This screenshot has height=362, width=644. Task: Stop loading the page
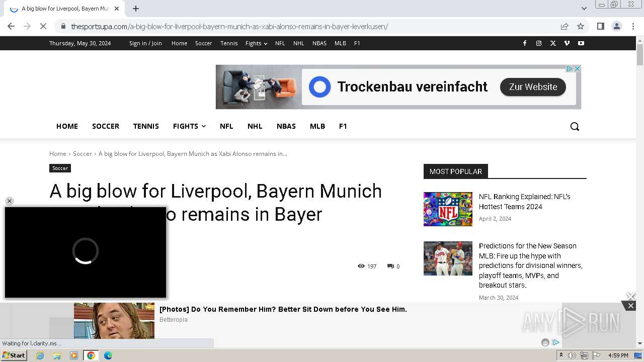[x=43, y=26]
